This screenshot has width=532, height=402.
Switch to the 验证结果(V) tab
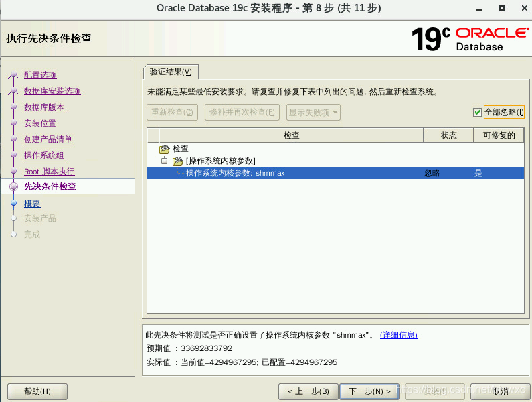(171, 72)
